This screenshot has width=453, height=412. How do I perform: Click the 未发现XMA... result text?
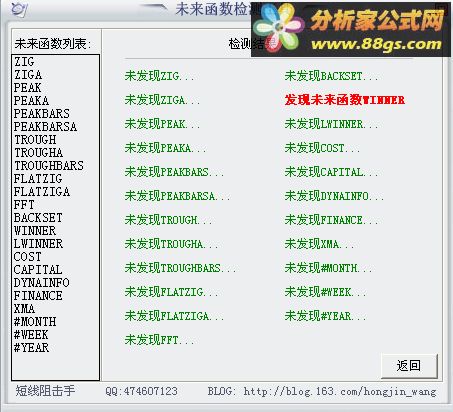pyautogui.click(x=320, y=244)
